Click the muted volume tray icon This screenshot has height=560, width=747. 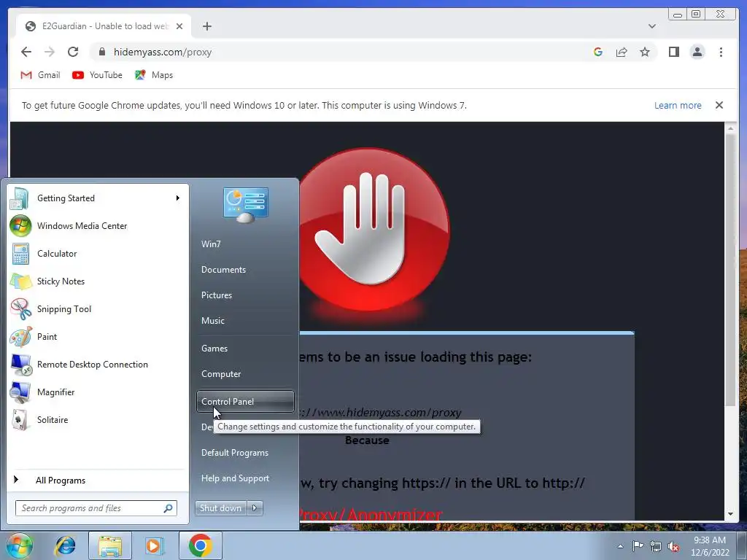[x=673, y=547]
